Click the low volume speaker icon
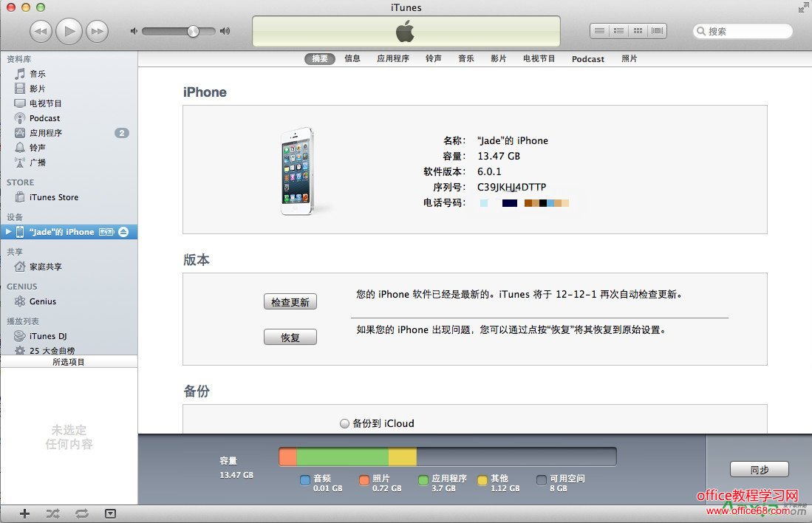The image size is (812, 523). 134,31
